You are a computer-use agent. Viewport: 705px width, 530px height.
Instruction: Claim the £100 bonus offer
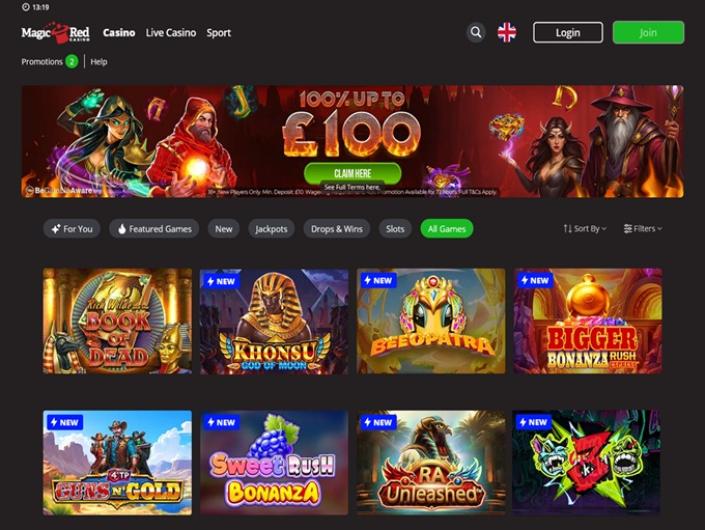pyautogui.click(x=352, y=173)
